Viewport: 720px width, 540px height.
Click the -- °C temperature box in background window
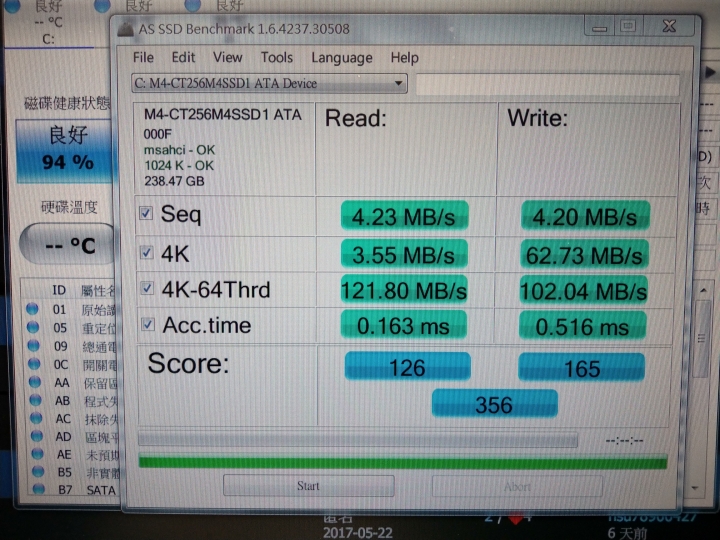tap(68, 244)
